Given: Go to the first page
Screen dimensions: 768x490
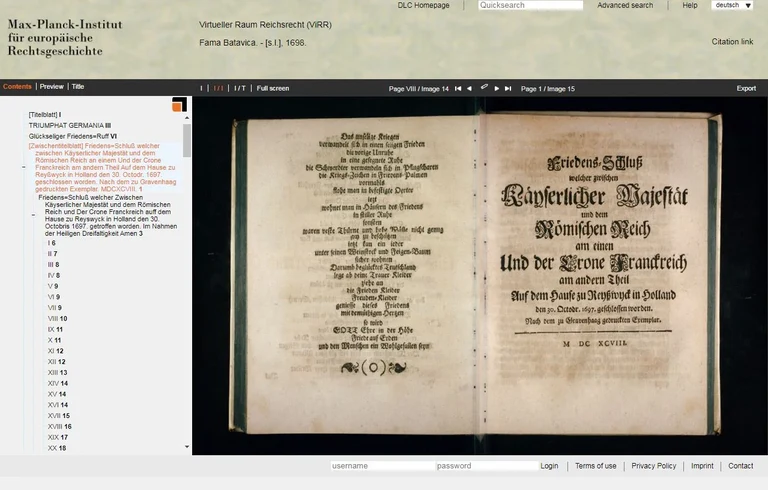Looking at the screenshot, I should coord(458,88).
